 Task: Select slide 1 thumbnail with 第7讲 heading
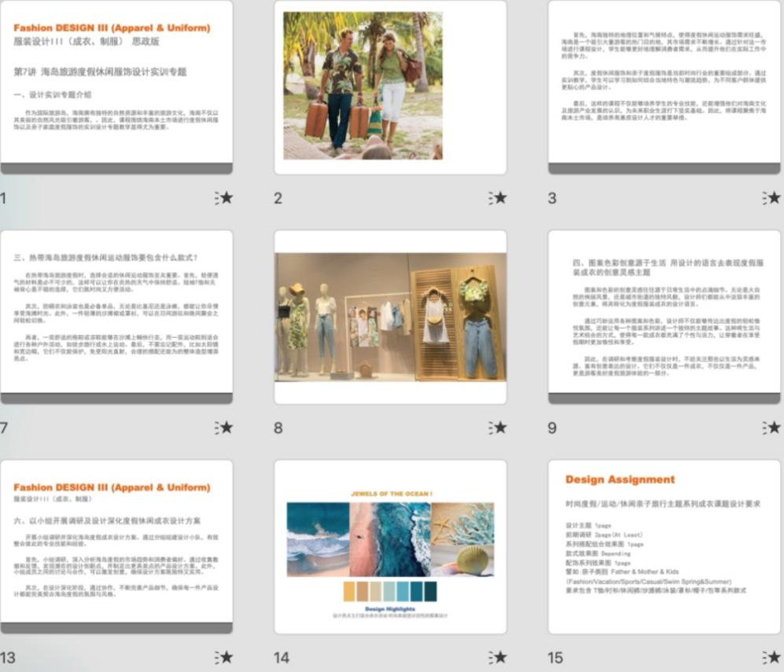116,86
